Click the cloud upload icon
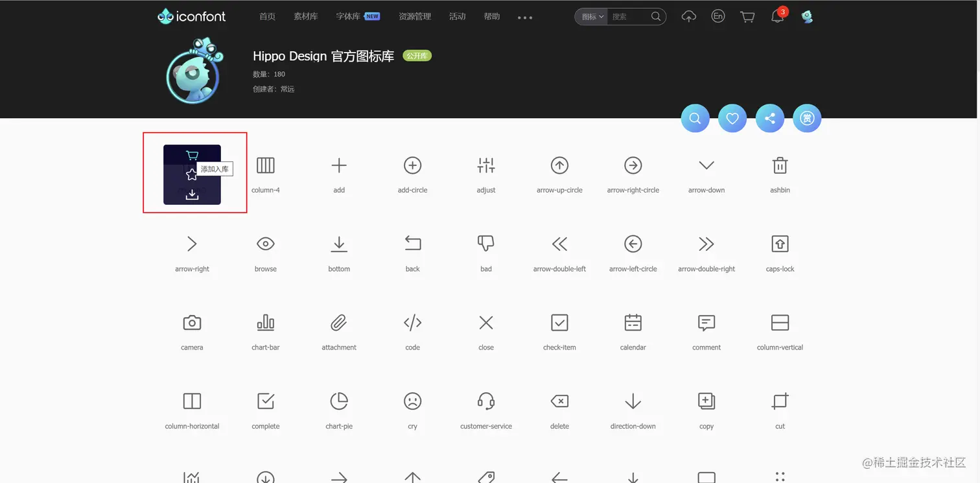The image size is (980, 483). pyautogui.click(x=689, y=17)
